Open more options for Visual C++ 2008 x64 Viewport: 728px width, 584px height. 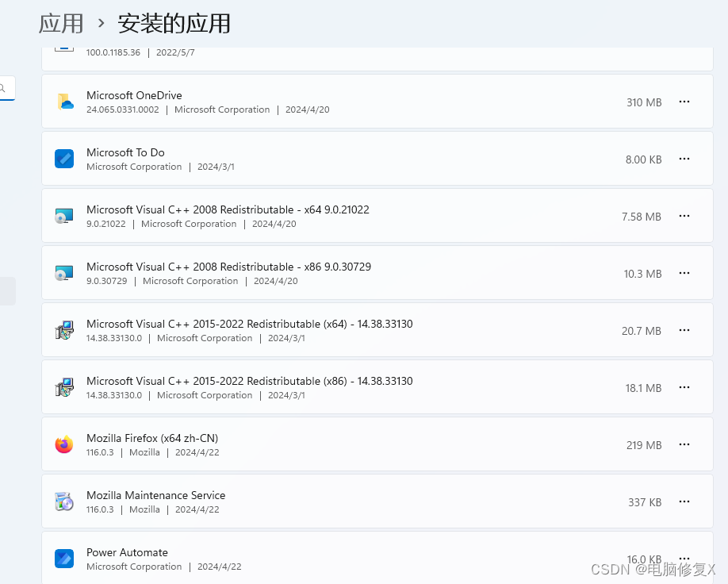click(684, 216)
